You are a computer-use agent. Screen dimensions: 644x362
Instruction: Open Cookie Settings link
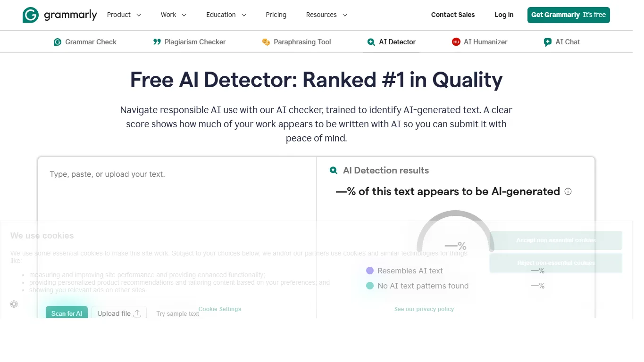coord(220,309)
